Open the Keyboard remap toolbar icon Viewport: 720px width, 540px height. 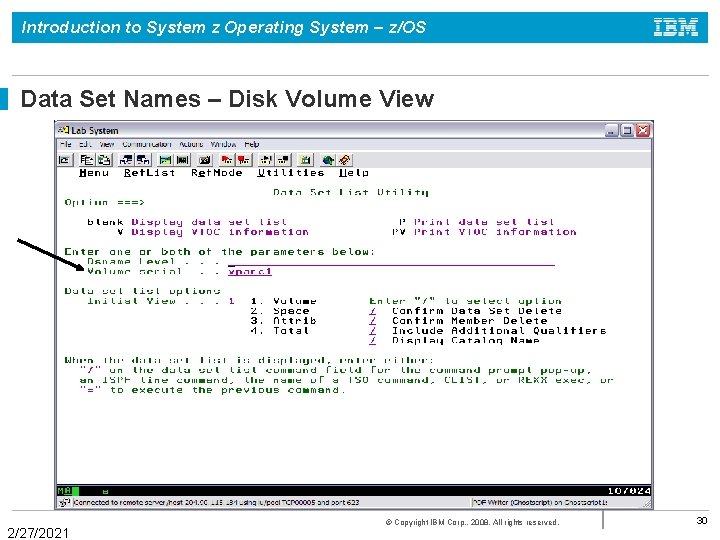click(x=204, y=160)
